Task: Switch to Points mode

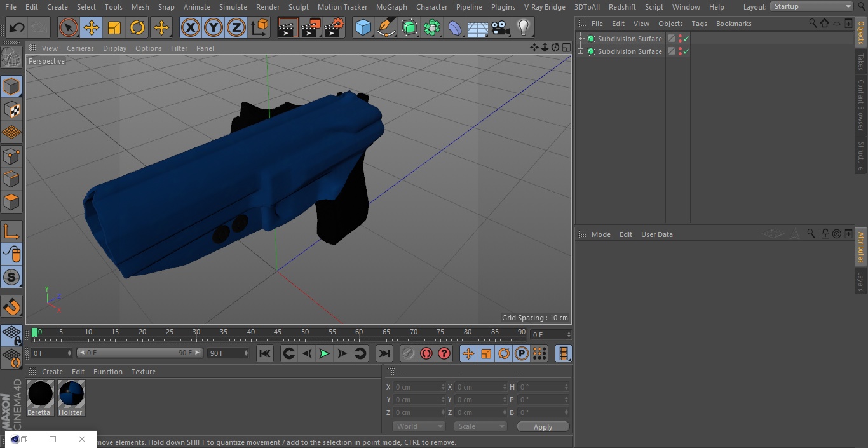Action: point(11,156)
